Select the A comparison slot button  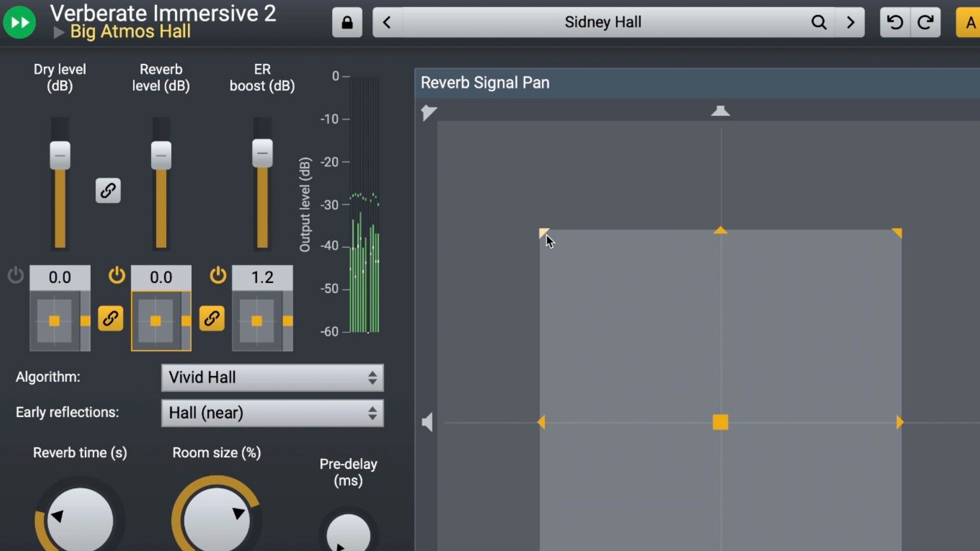(x=968, y=22)
